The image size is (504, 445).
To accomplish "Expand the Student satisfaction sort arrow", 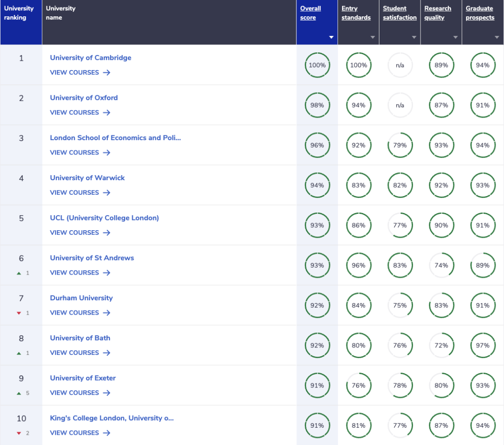I will 414,37.
